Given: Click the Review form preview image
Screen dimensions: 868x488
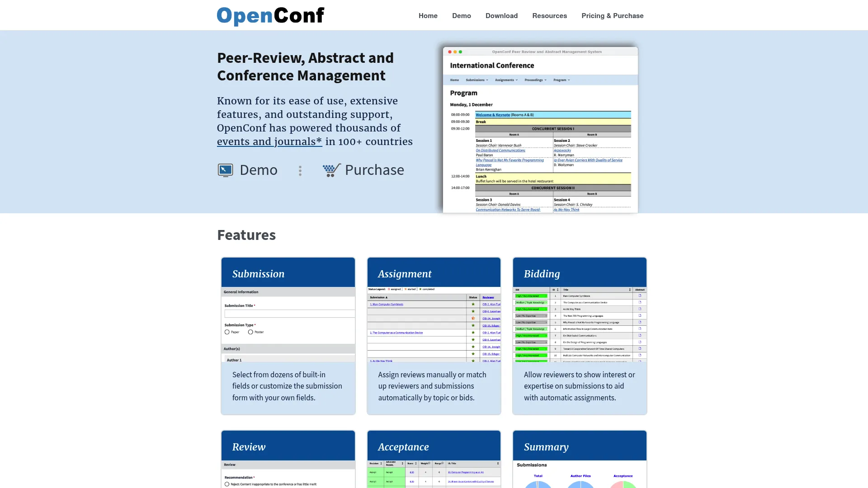Looking at the screenshot, I should pos(288,474).
